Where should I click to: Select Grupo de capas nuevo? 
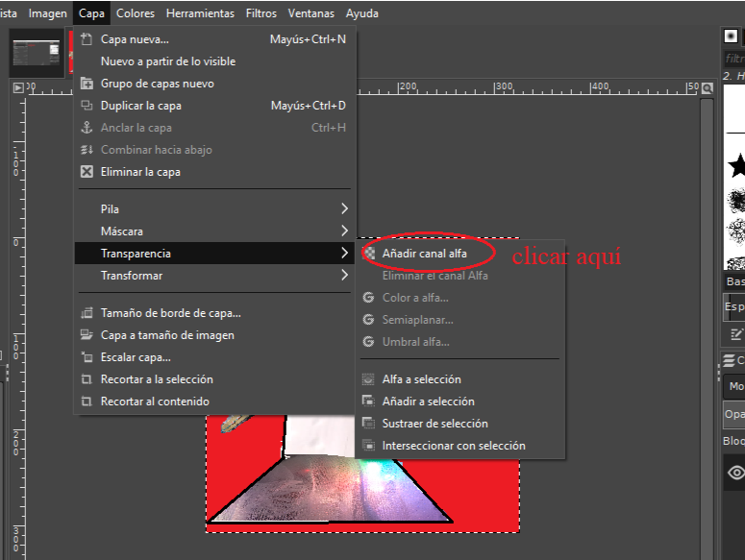pyautogui.click(x=157, y=84)
